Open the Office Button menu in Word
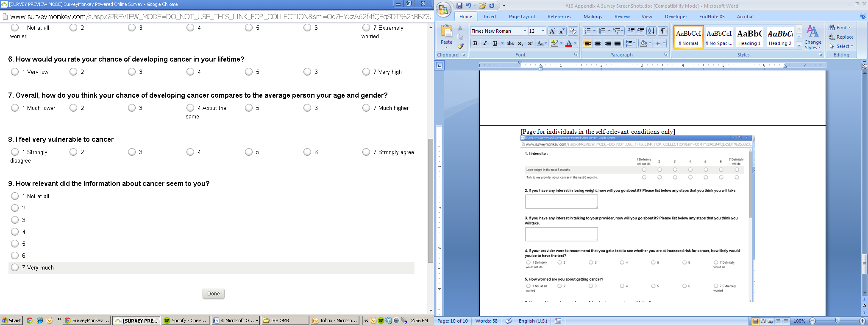 [444, 9]
